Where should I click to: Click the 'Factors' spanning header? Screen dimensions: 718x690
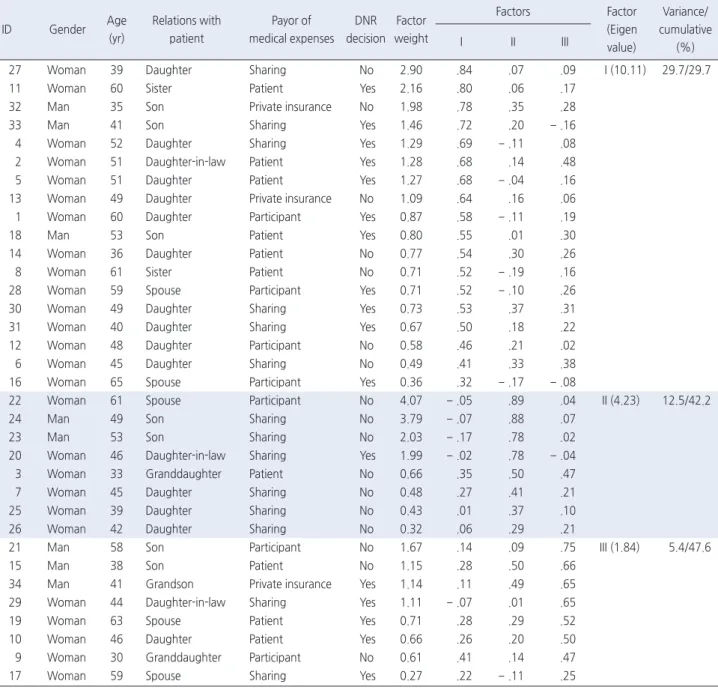pyautogui.click(x=513, y=11)
